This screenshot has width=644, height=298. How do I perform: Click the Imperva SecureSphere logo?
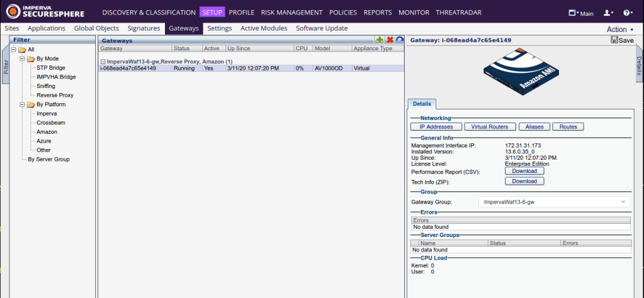tap(45, 12)
